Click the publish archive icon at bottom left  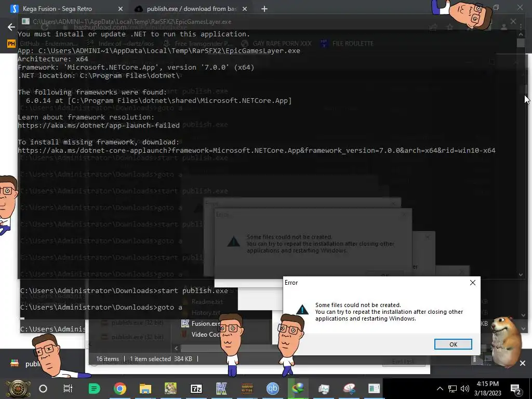(15, 363)
